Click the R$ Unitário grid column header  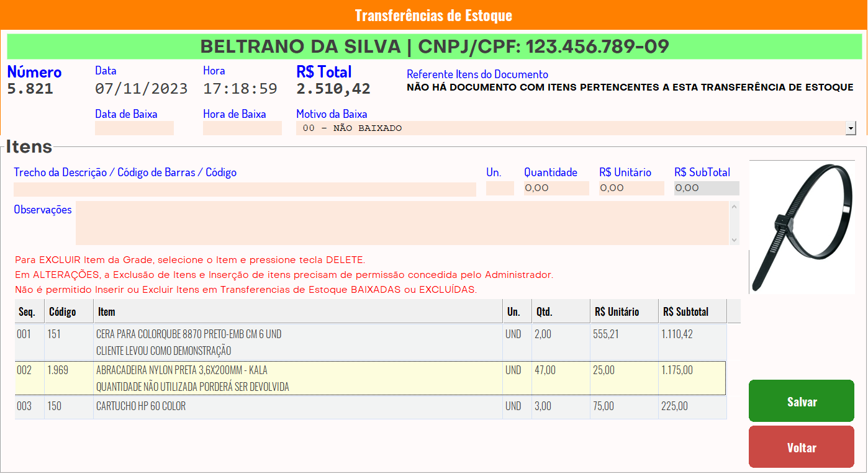pyautogui.click(x=624, y=311)
